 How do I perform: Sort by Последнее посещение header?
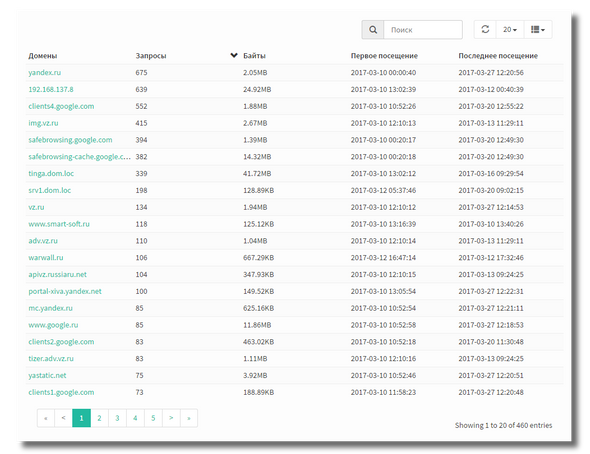[498, 56]
